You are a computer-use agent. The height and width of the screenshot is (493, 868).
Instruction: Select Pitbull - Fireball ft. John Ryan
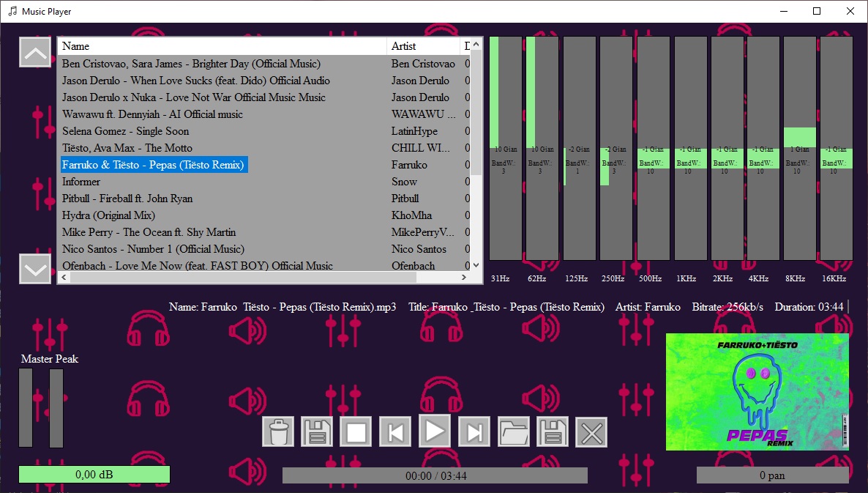pyautogui.click(x=127, y=199)
